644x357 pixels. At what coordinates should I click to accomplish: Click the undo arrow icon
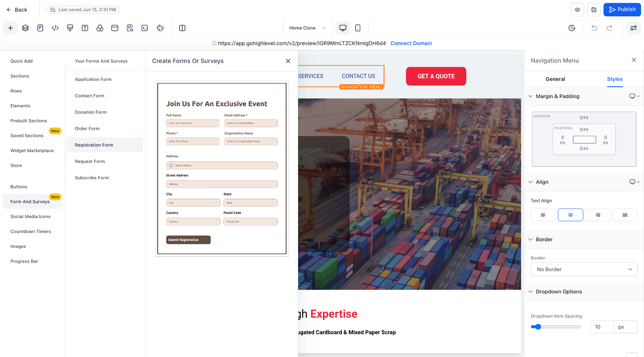[594, 28]
